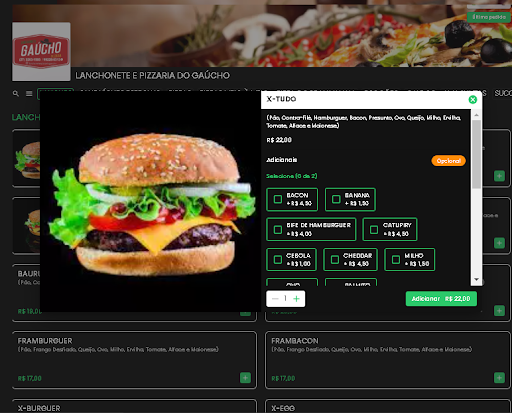
Task: Open the FRAMBACON item card title
Action: pyautogui.click(x=295, y=341)
